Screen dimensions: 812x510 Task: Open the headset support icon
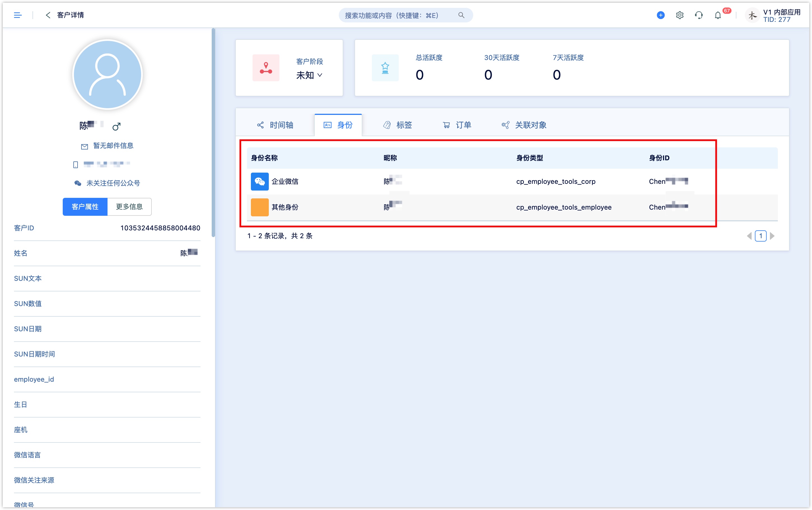pos(699,15)
